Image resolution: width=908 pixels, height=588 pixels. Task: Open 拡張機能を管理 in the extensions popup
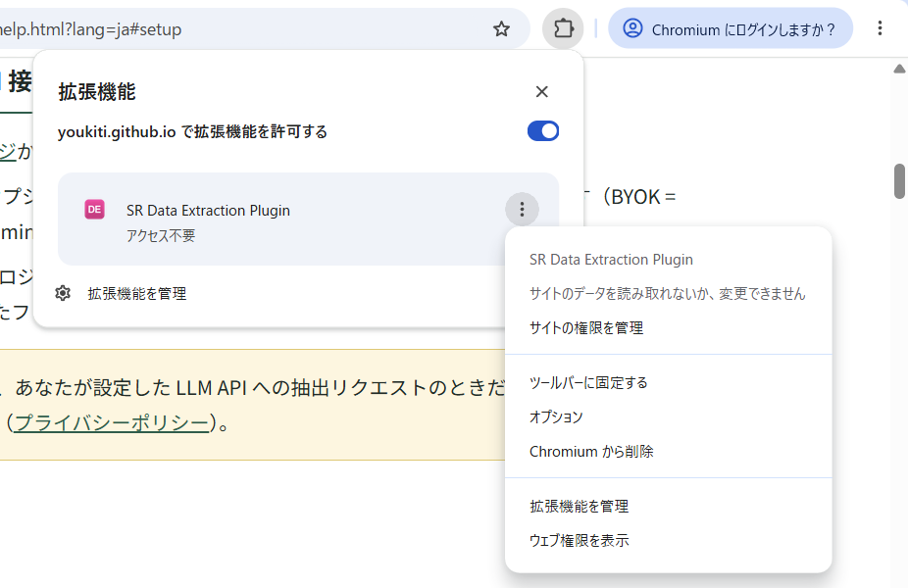click(137, 293)
